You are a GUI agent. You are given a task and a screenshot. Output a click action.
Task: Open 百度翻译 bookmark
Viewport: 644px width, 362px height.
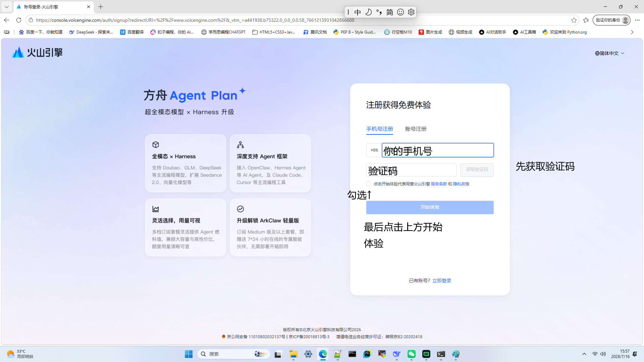pyautogui.click(x=132, y=32)
